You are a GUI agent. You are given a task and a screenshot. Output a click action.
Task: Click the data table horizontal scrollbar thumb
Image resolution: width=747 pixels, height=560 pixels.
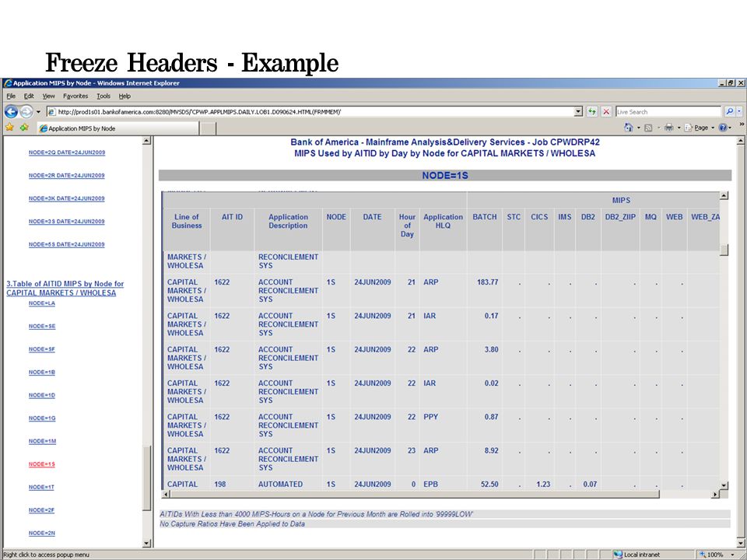pyautogui.click(x=415, y=495)
